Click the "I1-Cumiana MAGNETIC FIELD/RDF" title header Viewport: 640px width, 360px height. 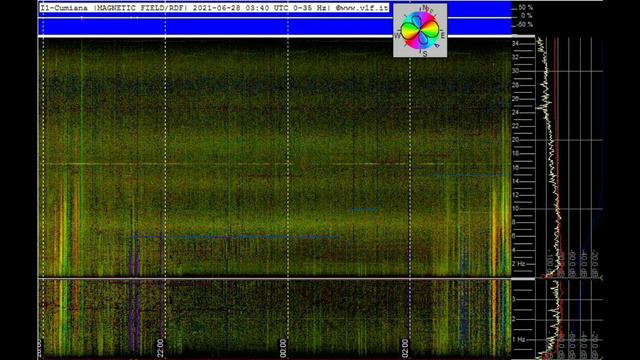pyautogui.click(x=214, y=8)
